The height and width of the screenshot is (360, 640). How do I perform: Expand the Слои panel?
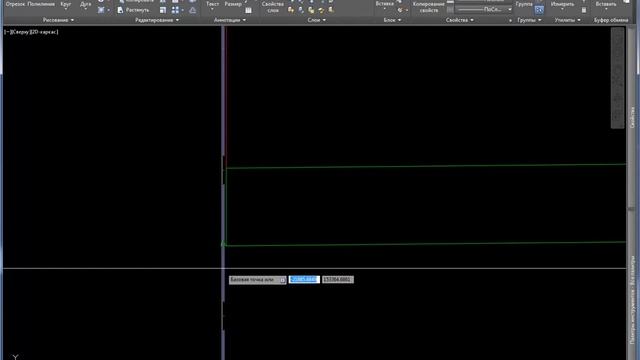click(x=317, y=20)
